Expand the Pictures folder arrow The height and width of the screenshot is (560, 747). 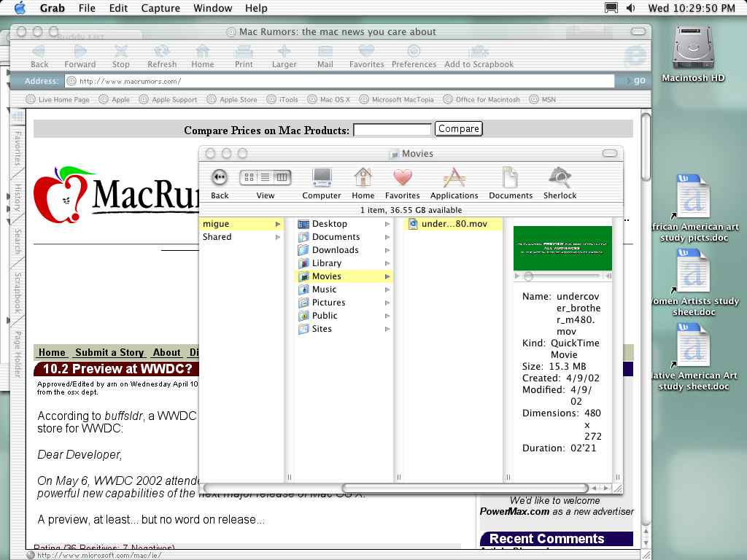pos(387,303)
